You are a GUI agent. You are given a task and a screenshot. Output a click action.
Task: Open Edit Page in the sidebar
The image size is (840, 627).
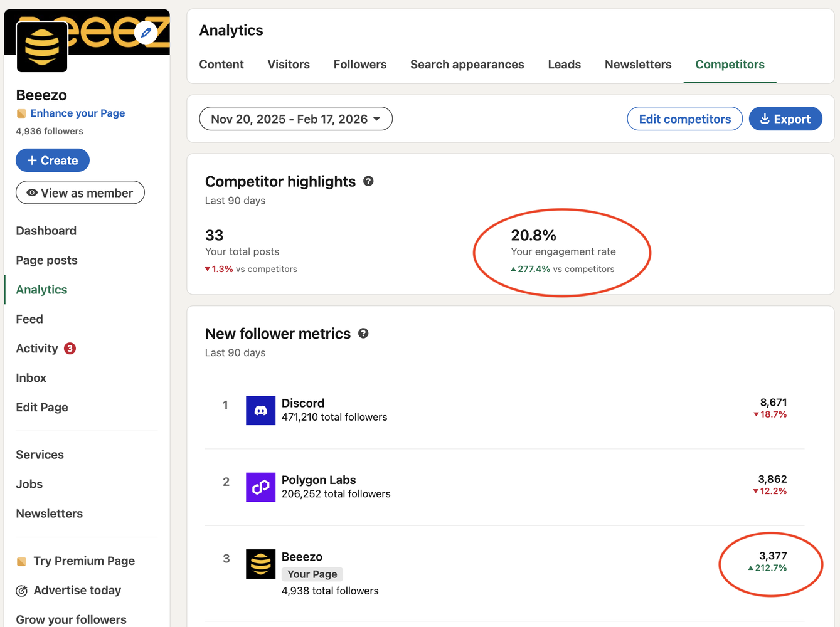pos(42,408)
